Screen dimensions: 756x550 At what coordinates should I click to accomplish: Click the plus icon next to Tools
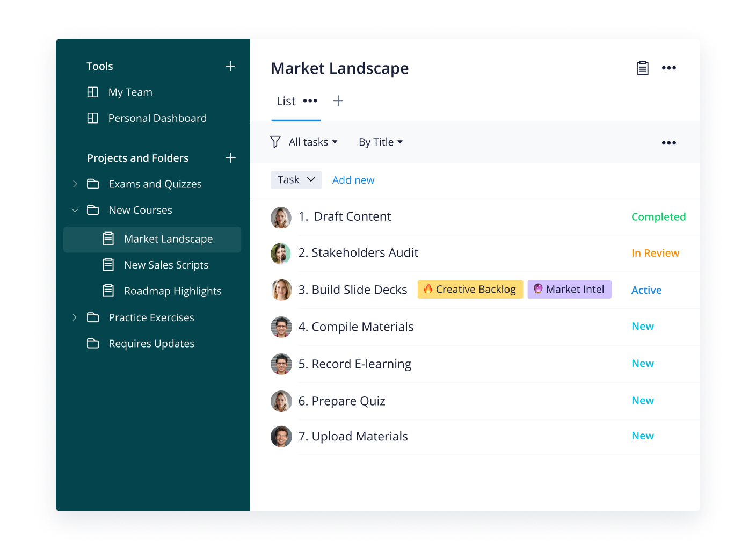pyautogui.click(x=230, y=66)
